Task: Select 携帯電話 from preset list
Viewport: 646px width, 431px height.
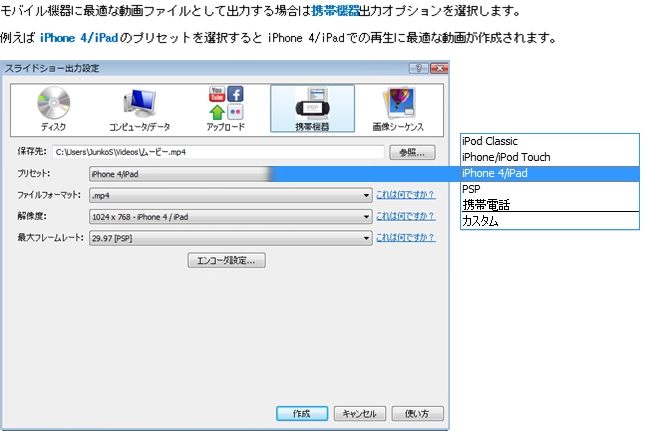Action: click(550, 205)
